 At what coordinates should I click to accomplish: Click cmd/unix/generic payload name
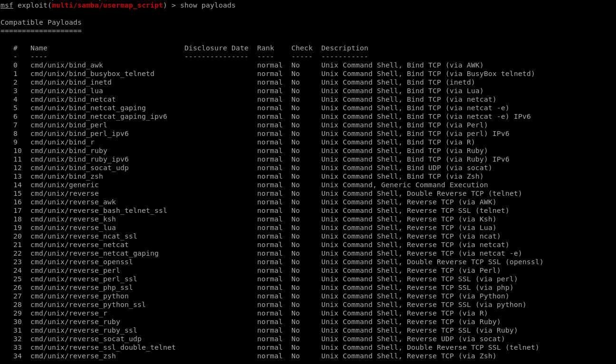pyautogui.click(x=65, y=185)
